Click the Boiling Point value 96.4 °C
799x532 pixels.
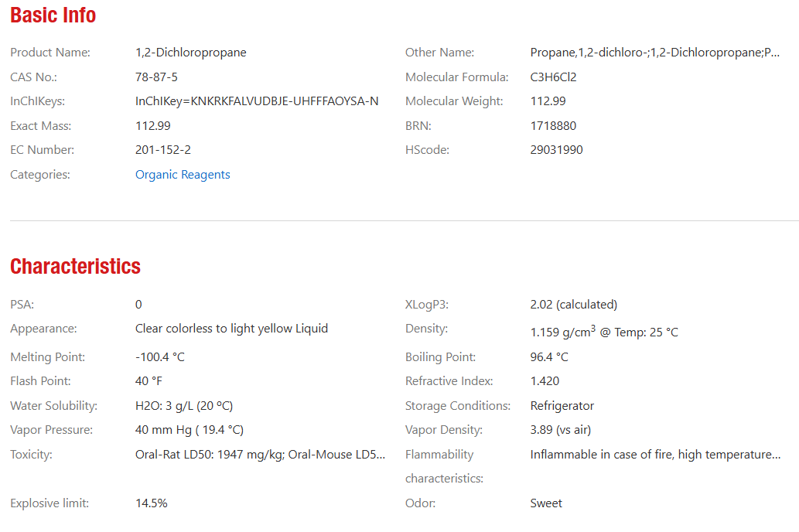click(548, 357)
